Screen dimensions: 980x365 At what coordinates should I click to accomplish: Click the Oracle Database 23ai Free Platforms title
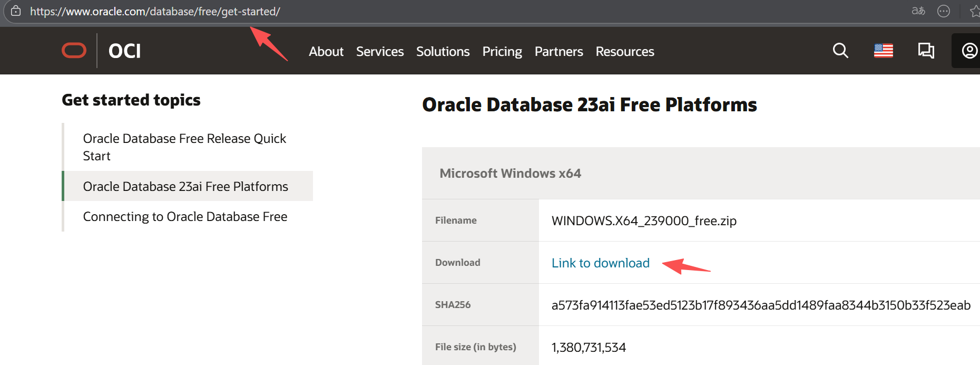coord(590,105)
